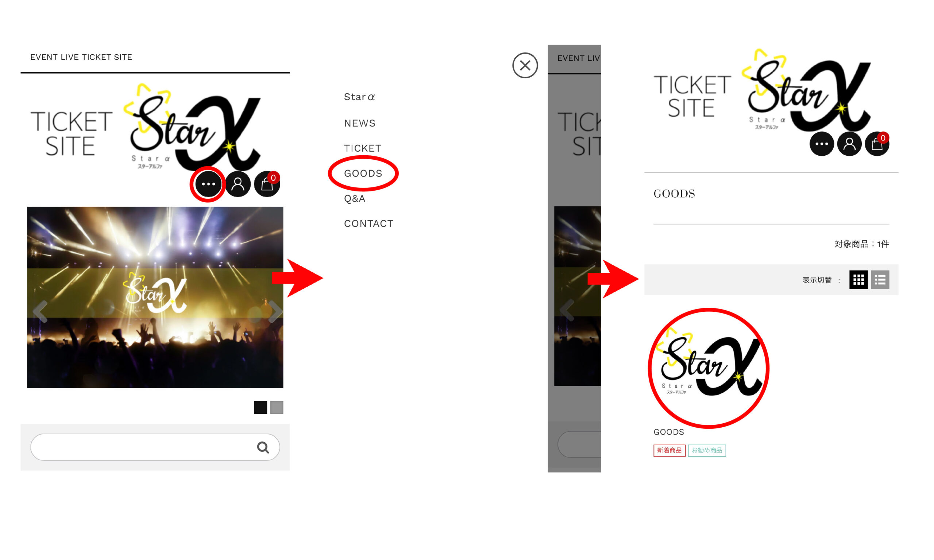The width and height of the screenshot is (934, 560).
Task: Select GOODS in the menu
Action: pos(363,173)
